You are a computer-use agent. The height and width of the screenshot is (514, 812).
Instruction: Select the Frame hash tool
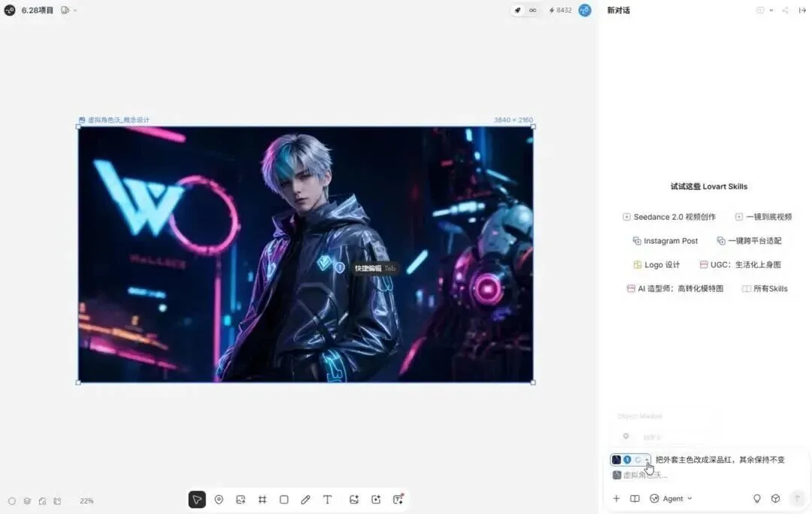(x=262, y=500)
